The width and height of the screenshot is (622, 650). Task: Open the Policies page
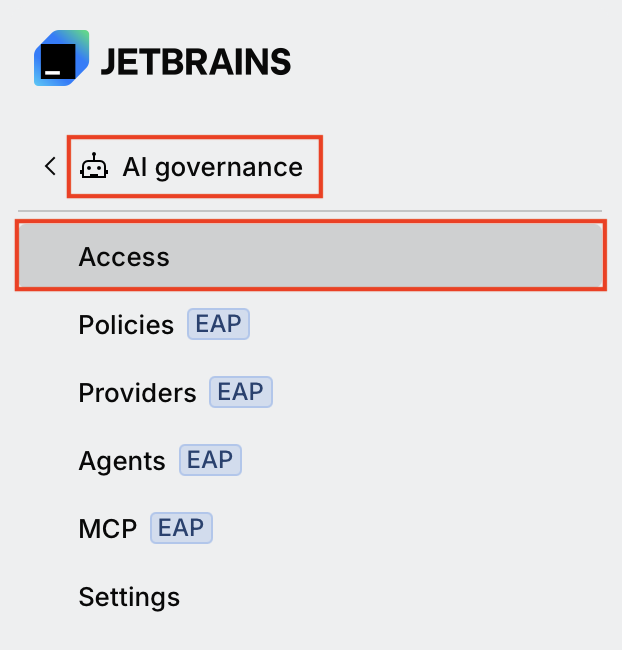point(126,325)
